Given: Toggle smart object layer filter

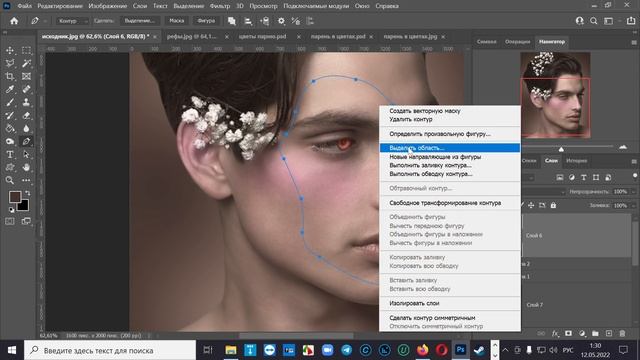Looking at the screenshot, I should [x=608, y=178].
